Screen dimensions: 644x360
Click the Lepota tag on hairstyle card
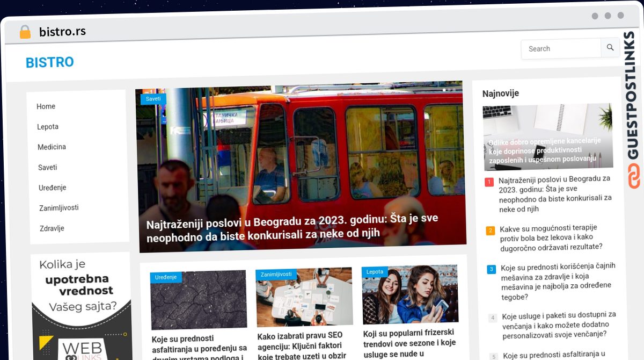click(375, 271)
